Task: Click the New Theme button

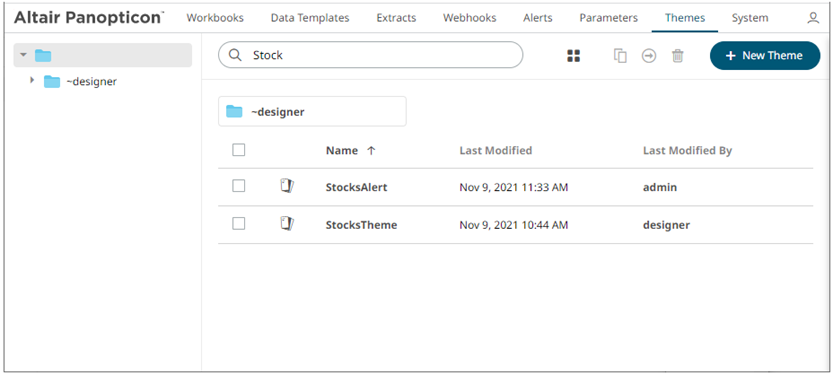Action: pos(764,56)
